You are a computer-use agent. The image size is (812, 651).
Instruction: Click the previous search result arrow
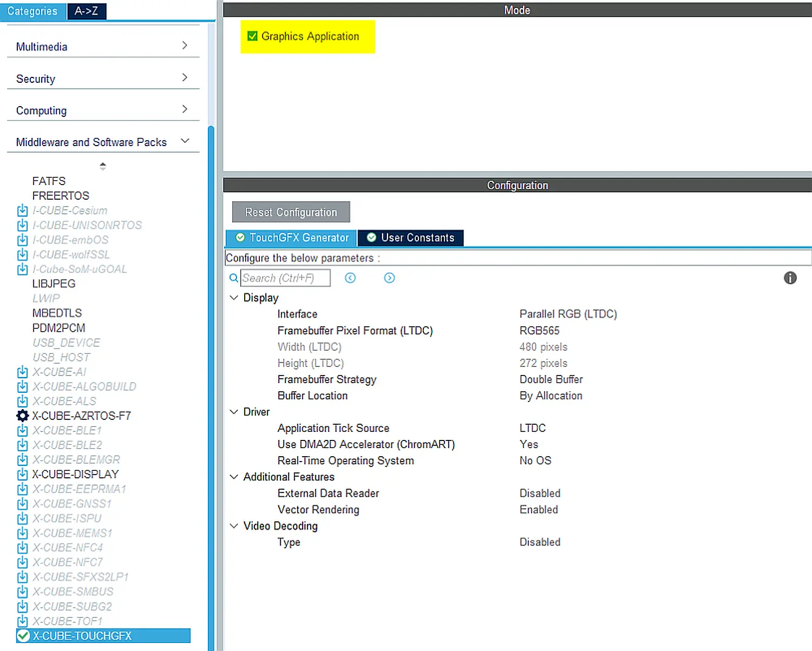click(x=350, y=278)
